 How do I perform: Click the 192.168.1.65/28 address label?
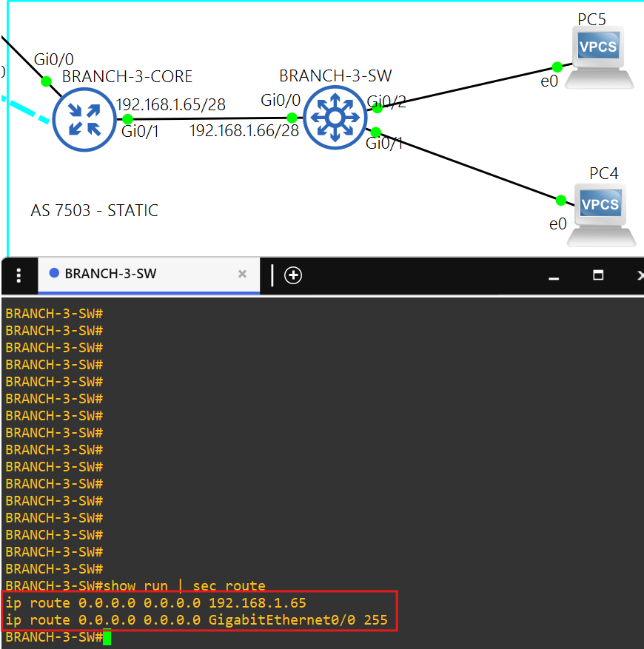(x=170, y=104)
